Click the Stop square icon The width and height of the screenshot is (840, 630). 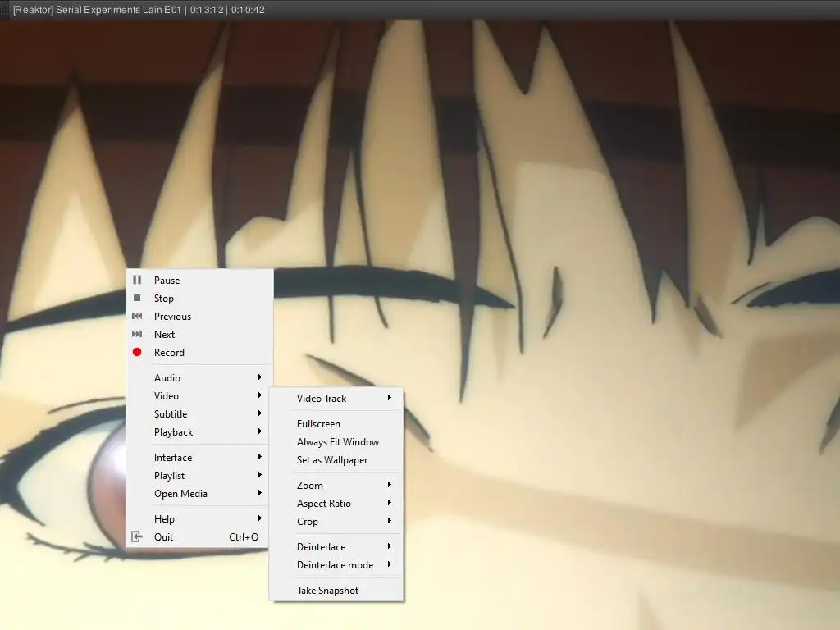[137, 298]
